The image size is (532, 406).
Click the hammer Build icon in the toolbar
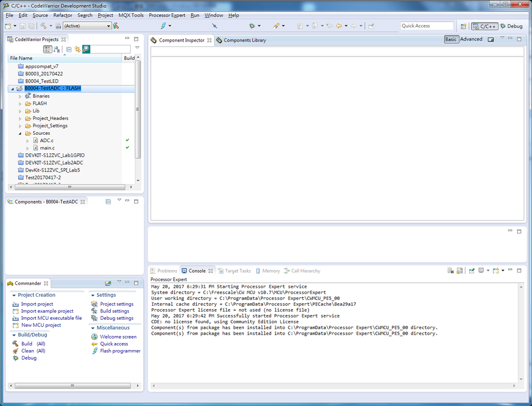(44, 26)
